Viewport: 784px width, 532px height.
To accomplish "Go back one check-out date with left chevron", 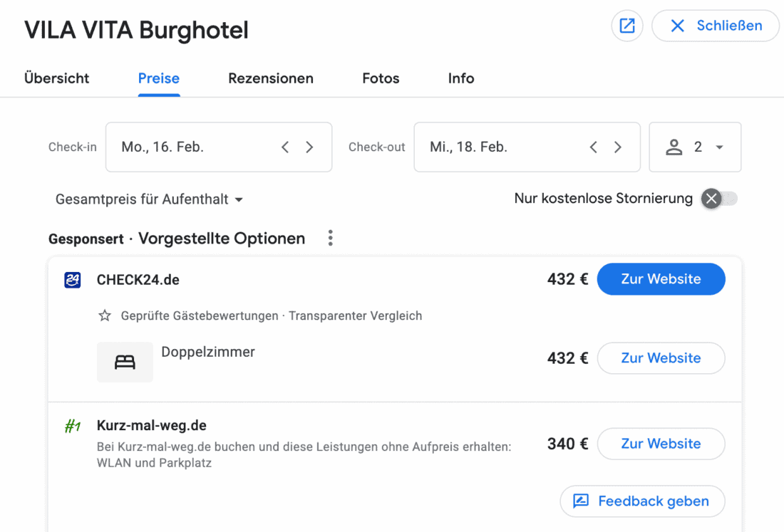I will [x=594, y=147].
